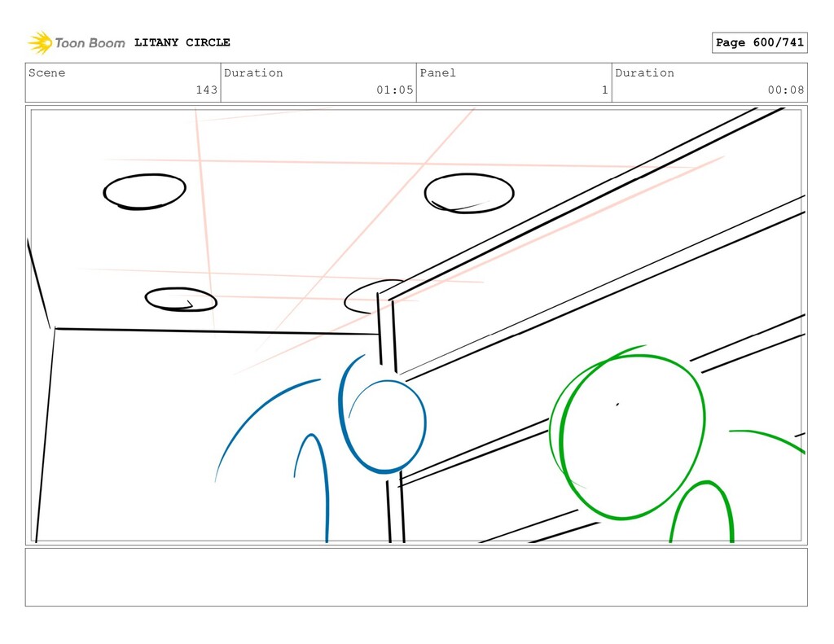834x644 pixels.
Task: Click the Page 600/741 indicator
Action: (x=760, y=42)
